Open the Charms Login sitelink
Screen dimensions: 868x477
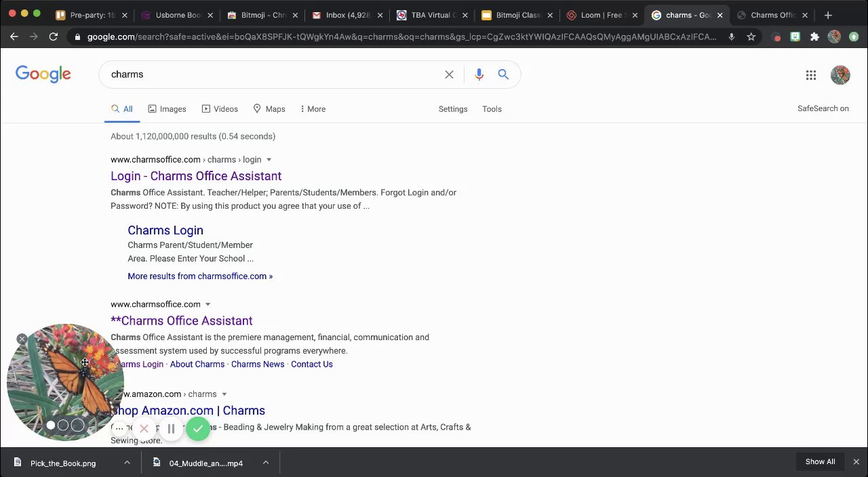165,230
